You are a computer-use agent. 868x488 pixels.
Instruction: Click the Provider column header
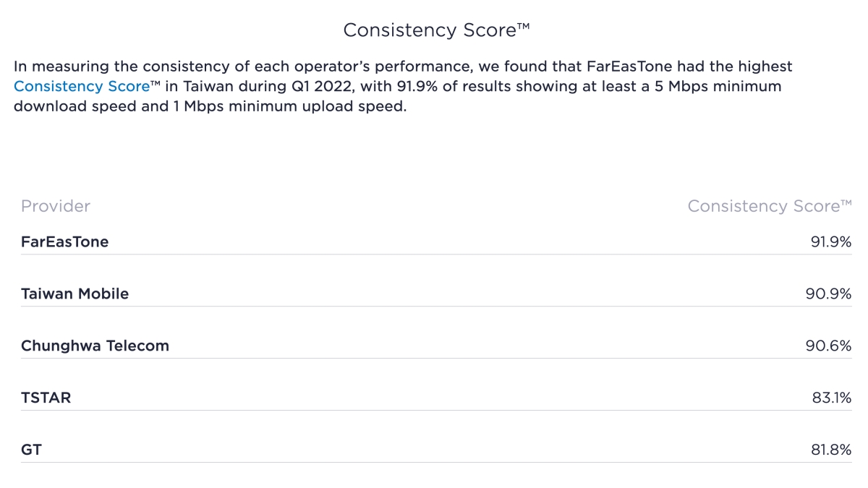[56, 206]
